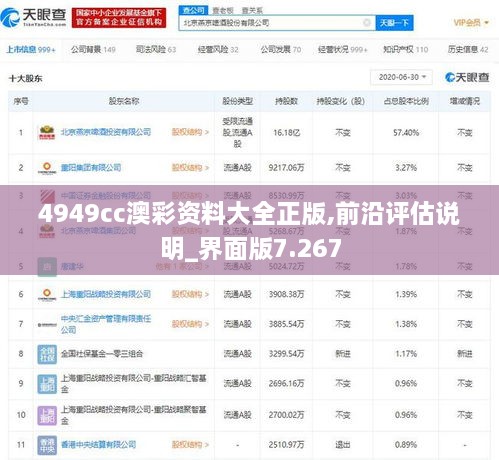499x460 pixels.
Task: Open the VIP会员 dropdown menu
Action: 471,23
